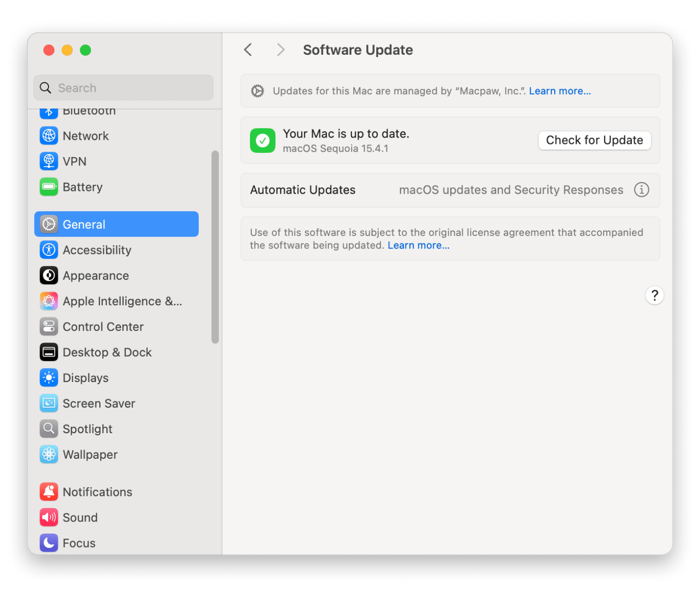Screen dimensions: 700x591
Task: Click the Desktop & Dock icon
Action: pyautogui.click(x=49, y=352)
